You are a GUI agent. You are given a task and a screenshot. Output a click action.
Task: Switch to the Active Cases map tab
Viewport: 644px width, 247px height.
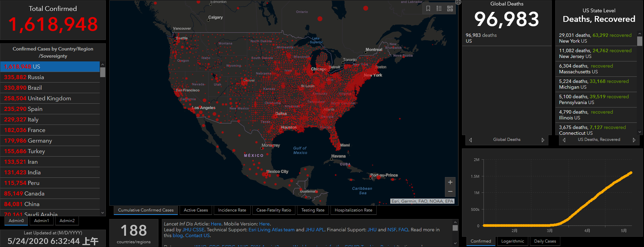click(196, 210)
